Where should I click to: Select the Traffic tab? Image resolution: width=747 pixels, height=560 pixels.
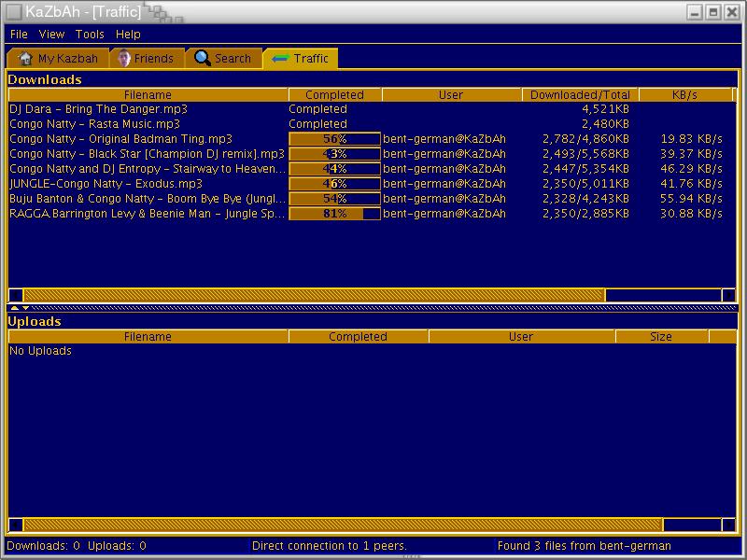coord(300,59)
